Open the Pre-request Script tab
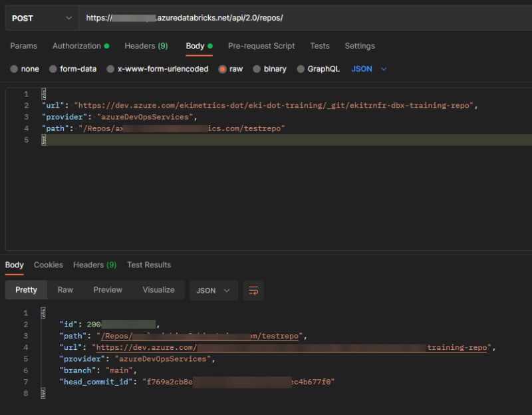 (260, 46)
